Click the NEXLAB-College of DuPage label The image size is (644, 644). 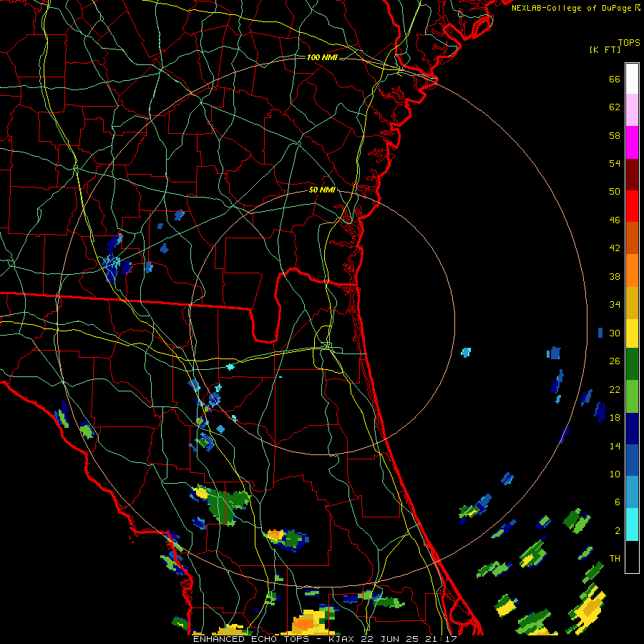point(571,8)
